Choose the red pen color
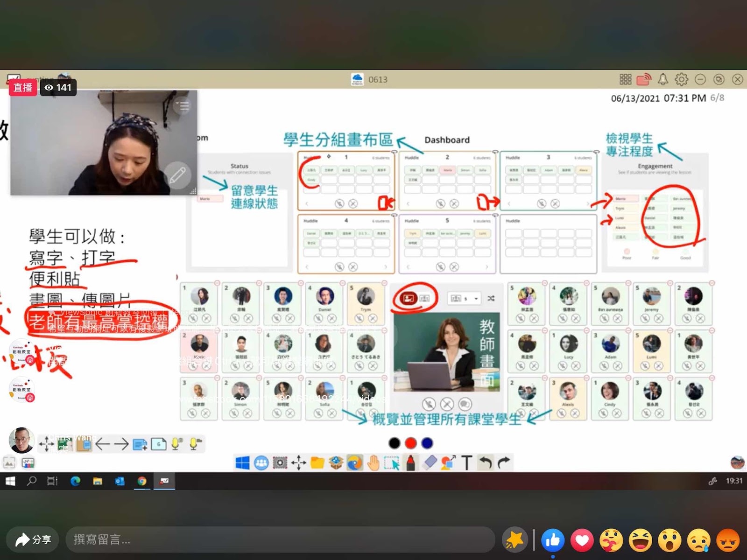This screenshot has width=747, height=560. pos(411,443)
